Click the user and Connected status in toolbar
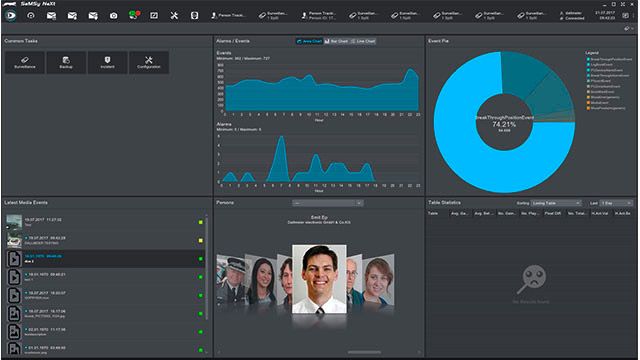 coord(572,16)
